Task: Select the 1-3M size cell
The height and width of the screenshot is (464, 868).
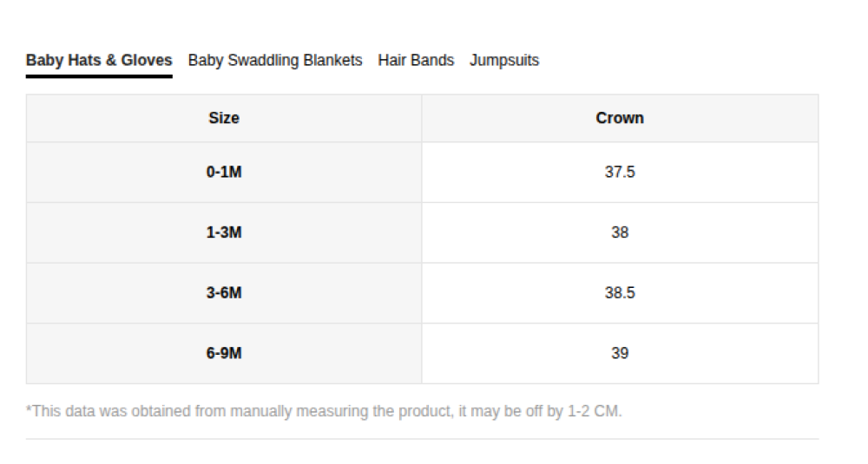Action: pyautogui.click(x=224, y=232)
